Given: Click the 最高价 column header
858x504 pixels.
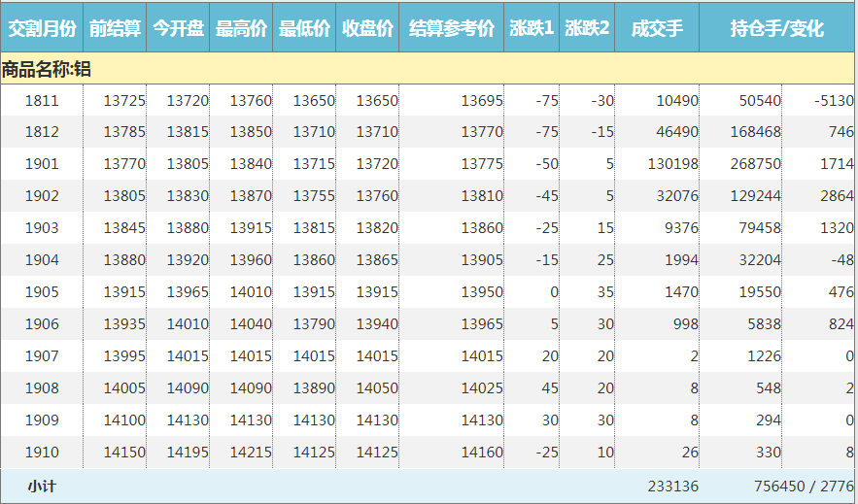Looking at the screenshot, I should [241, 28].
